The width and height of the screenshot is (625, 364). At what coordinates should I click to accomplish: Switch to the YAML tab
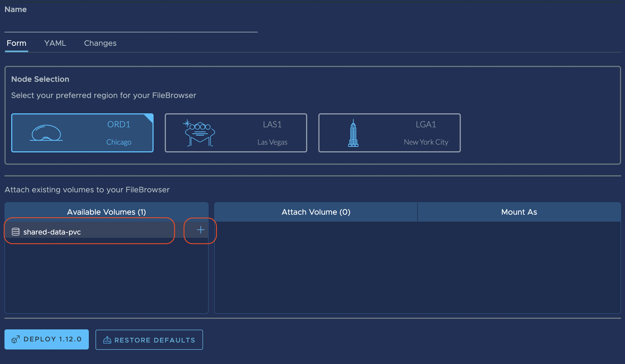tap(55, 43)
